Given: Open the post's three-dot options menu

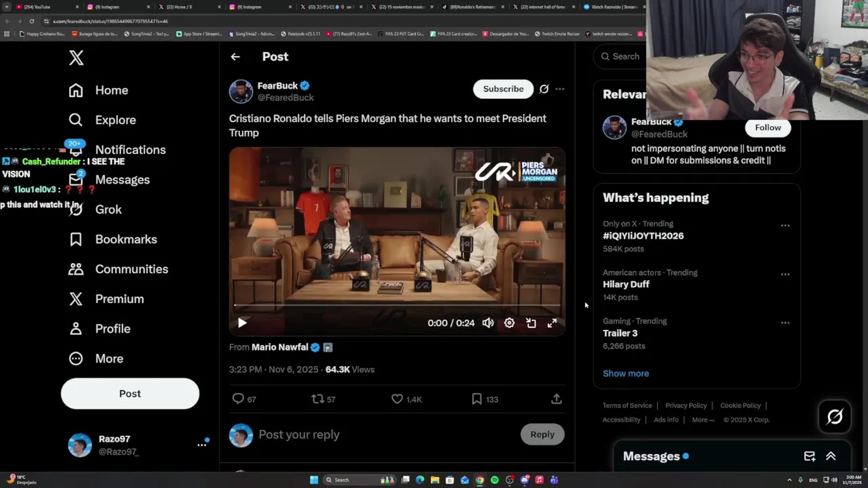Looking at the screenshot, I should 559,89.
